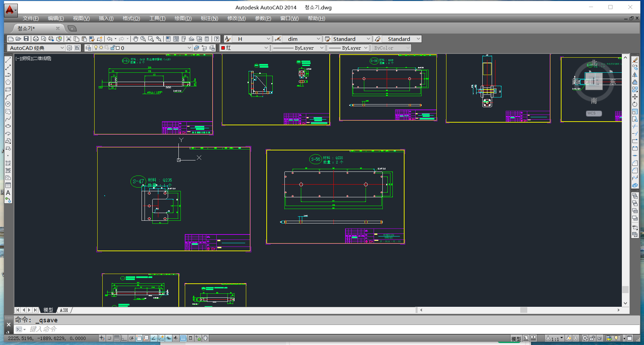Open the 修改(M) menu
The height and width of the screenshot is (345, 644).
coord(236,18)
